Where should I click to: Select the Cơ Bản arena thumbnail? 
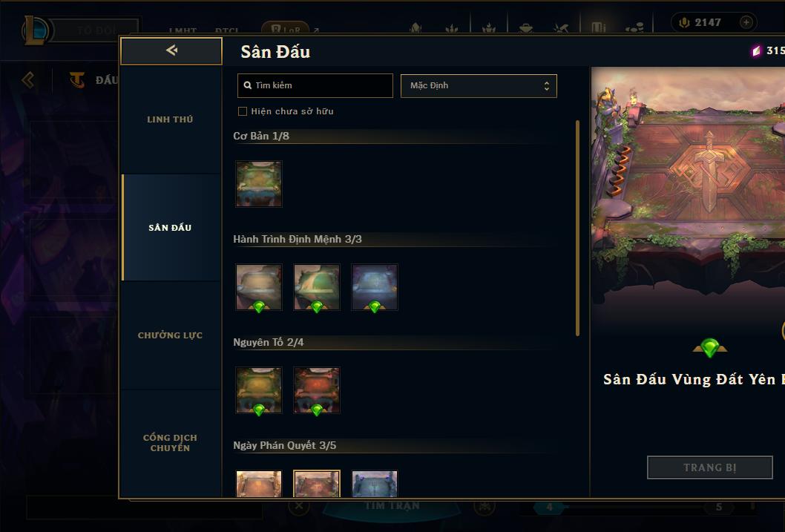click(259, 184)
